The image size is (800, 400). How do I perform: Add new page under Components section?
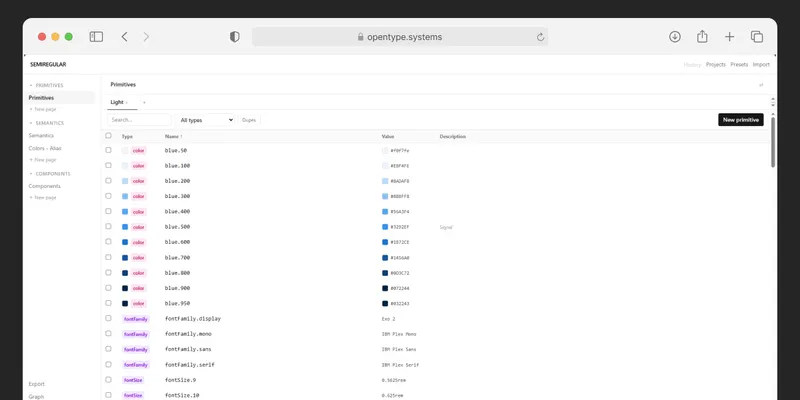(43, 197)
